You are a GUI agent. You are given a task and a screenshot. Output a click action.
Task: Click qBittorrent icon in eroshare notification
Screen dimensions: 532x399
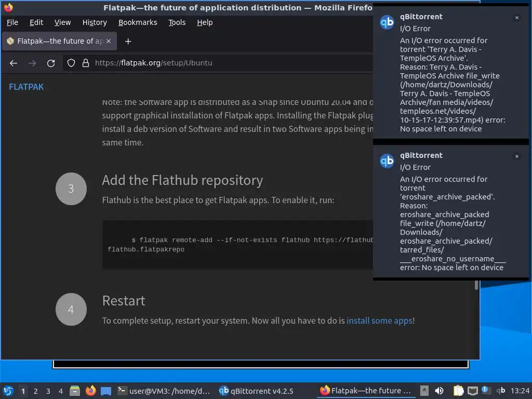387,161
